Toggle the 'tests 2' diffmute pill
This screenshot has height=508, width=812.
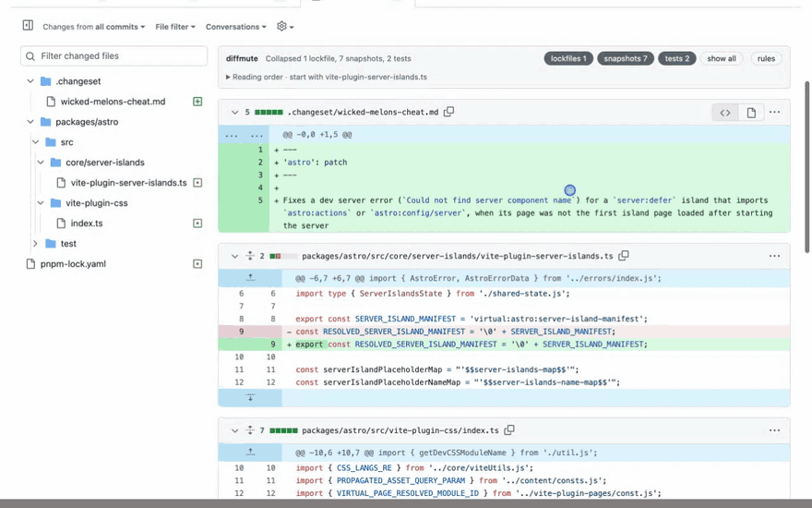(677, 58)
